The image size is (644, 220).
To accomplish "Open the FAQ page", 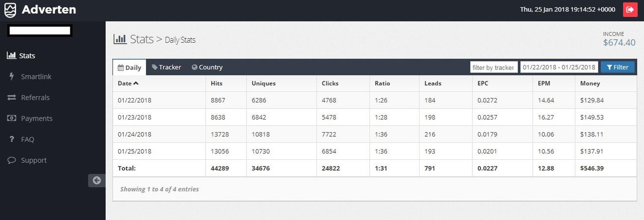I will 27,139.
